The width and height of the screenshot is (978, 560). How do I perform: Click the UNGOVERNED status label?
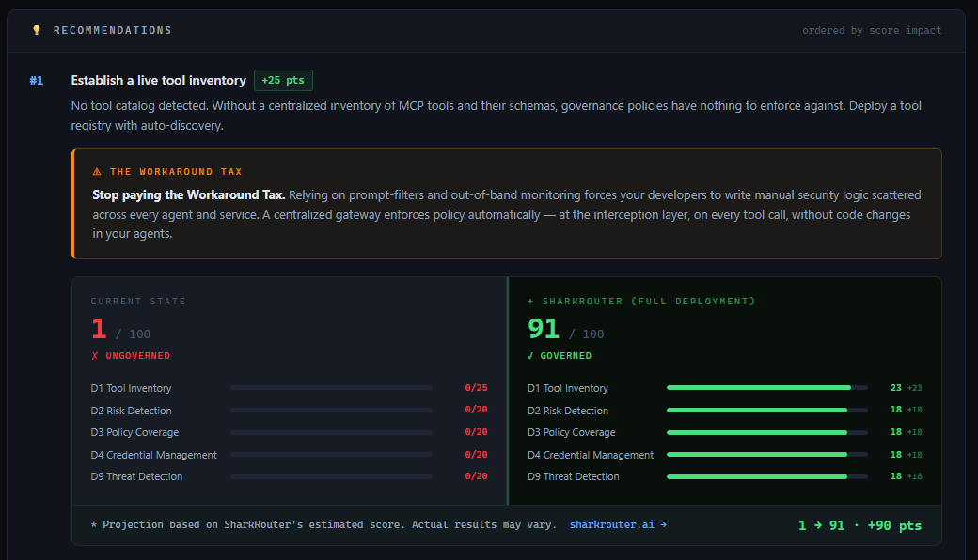[x=138, y=356]
